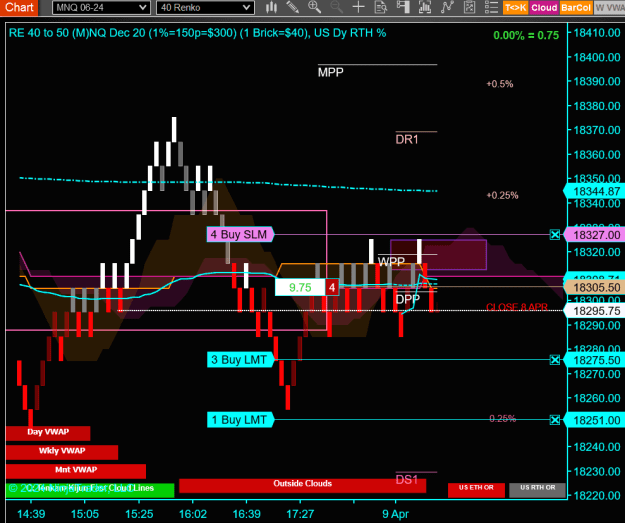Click the 18251.00 price axis tag
This screenshot has width=625, height=523.
(594, 420)
